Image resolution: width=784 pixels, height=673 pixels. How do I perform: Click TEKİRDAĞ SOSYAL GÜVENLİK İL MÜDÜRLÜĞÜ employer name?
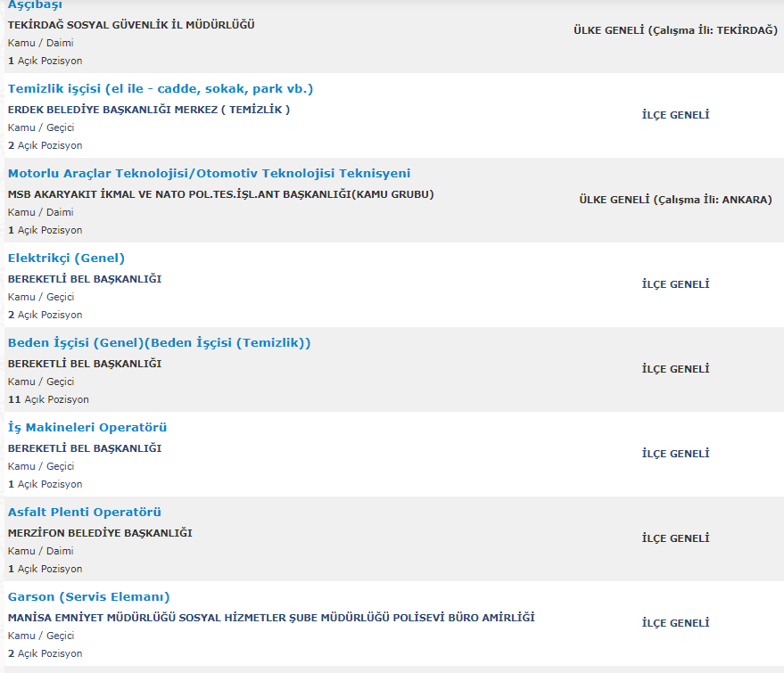tap(131, 25)
